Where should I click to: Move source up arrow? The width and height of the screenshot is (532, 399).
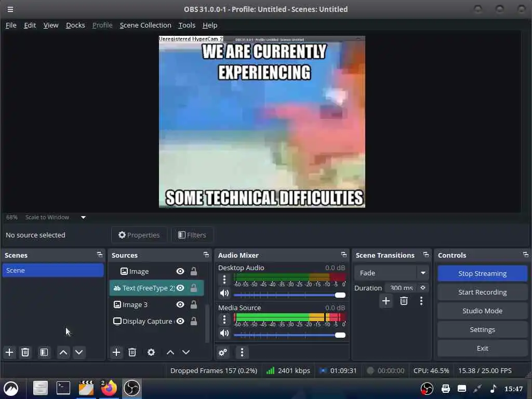coord(170,352)
